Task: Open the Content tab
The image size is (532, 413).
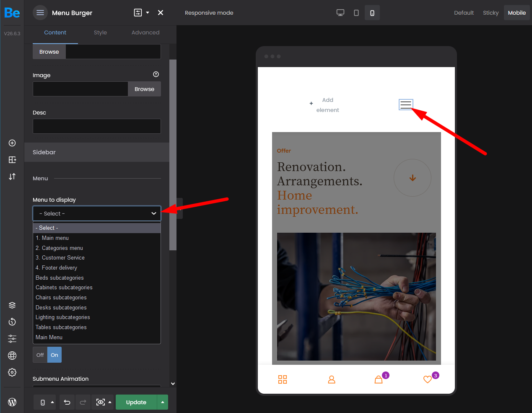Action: pos(55,33)
